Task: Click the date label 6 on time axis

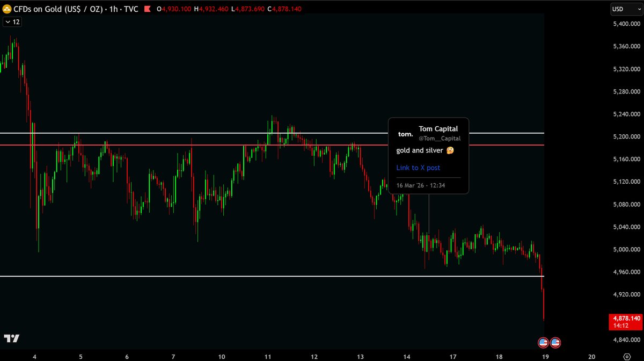Action: click(x=127, y=356)
